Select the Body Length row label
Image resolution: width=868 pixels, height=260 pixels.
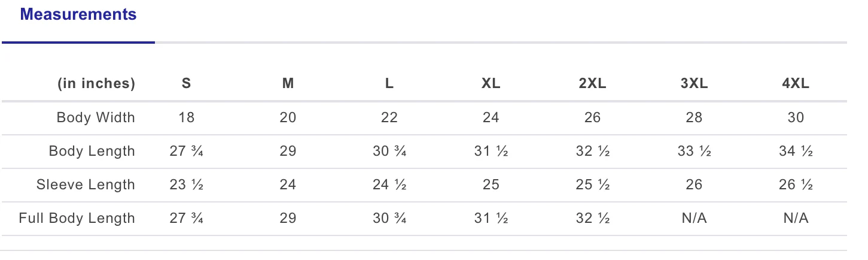point(92,151)
